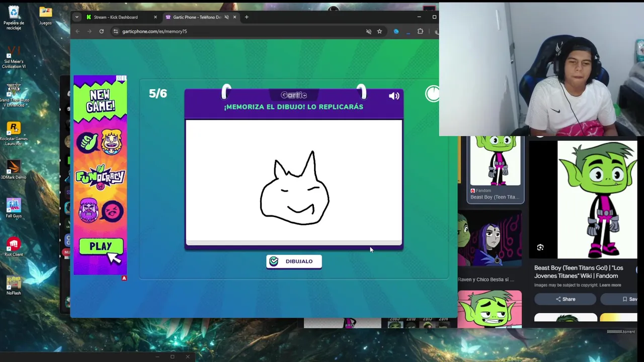Click NEW GAME! text in ad banner

(100, 101)
